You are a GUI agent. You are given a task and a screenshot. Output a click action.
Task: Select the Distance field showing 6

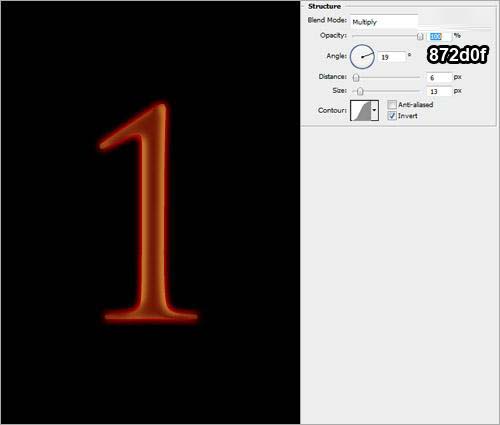click(x=439, y=78)
